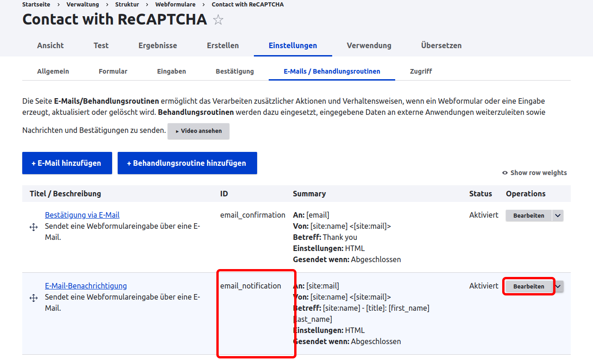Open the Verwendung tab
The image size is (593, 364).
click(369, 45)
